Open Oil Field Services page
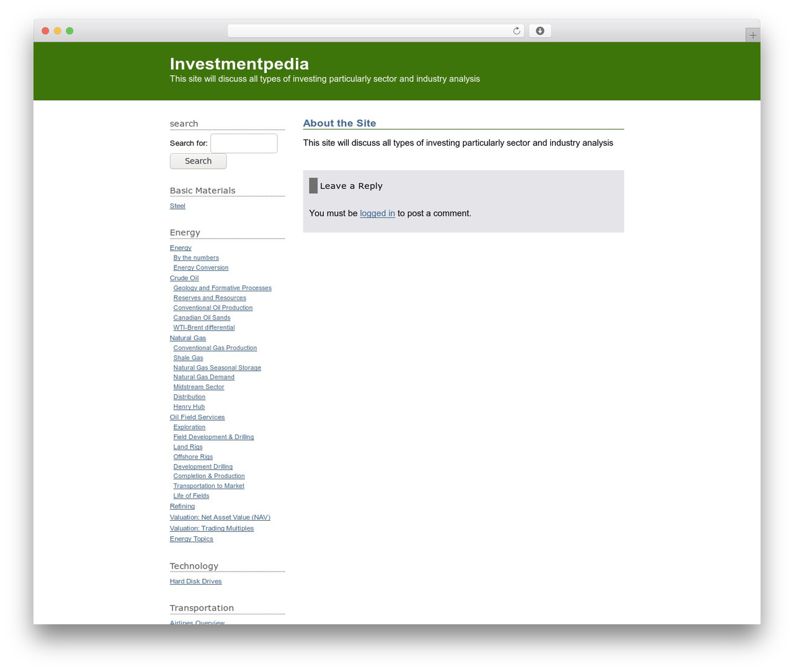The image size is (794, 672). pyautogui.click(x=197, y=418)
